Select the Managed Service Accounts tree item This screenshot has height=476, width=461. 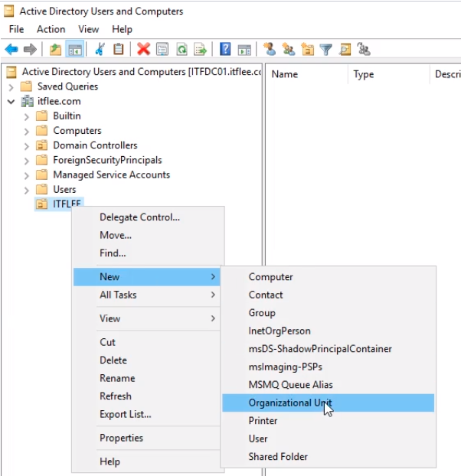(111, 175)
